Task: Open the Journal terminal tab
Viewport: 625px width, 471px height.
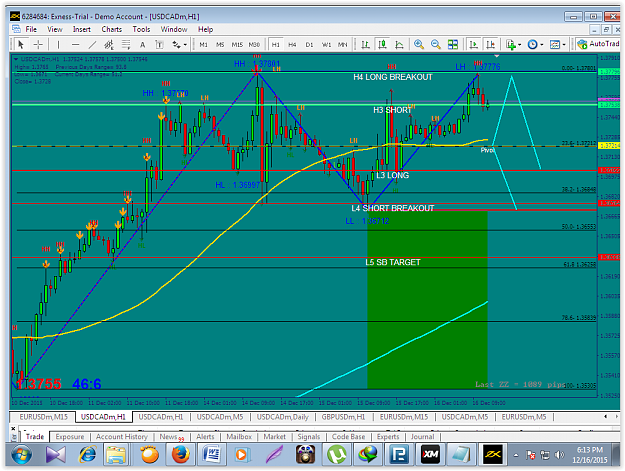Action: point(422,437)
